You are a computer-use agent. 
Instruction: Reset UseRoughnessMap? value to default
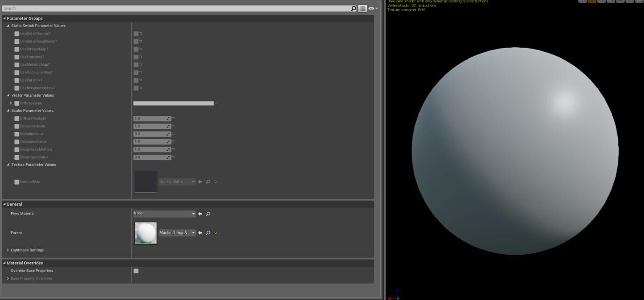pos(140,88)
